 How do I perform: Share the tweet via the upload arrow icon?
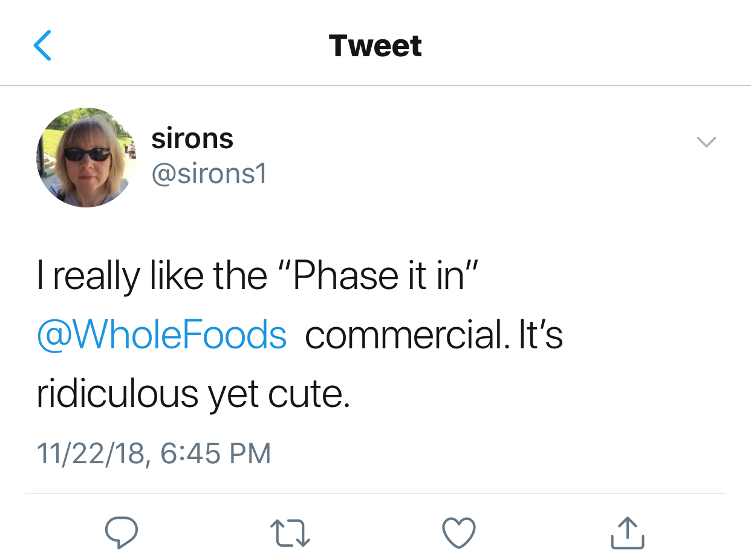click(628, 533)
